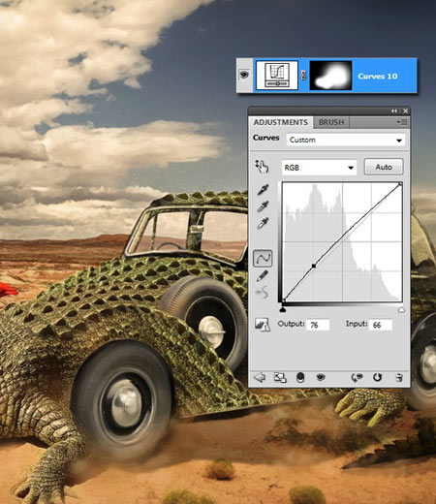The height and width of the screenshot is (504, 436).
Task: Clip adjustment to layer below icon
Action: [x=300, y=377]
